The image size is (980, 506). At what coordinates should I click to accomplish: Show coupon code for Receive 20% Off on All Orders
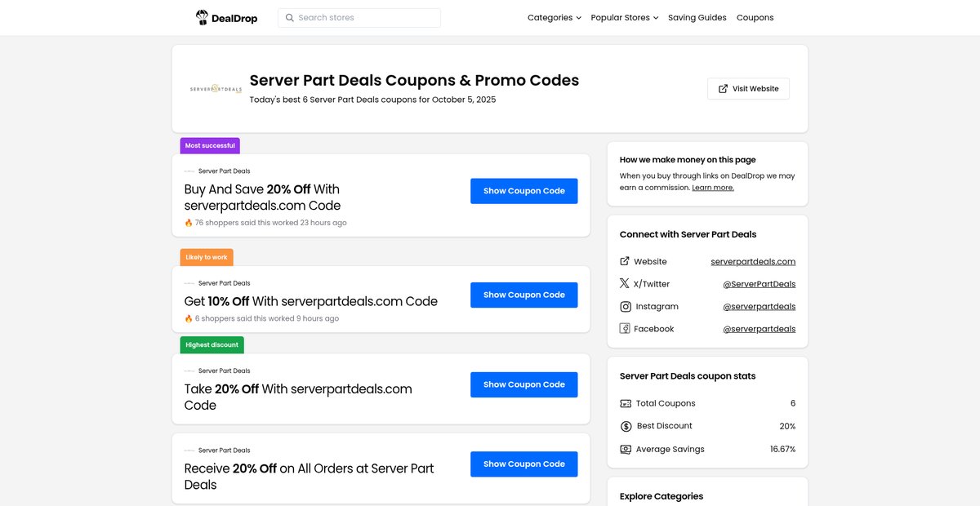tap(524, 464)
